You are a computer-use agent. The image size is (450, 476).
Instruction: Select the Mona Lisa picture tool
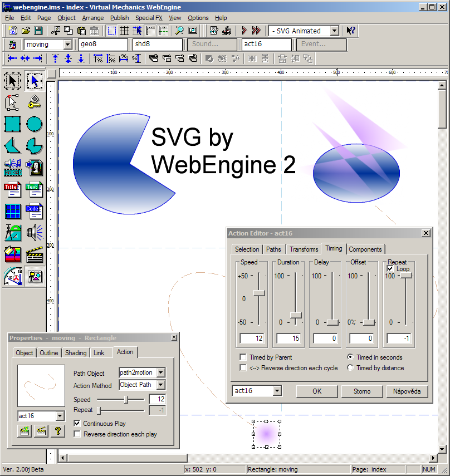[35, 168]
